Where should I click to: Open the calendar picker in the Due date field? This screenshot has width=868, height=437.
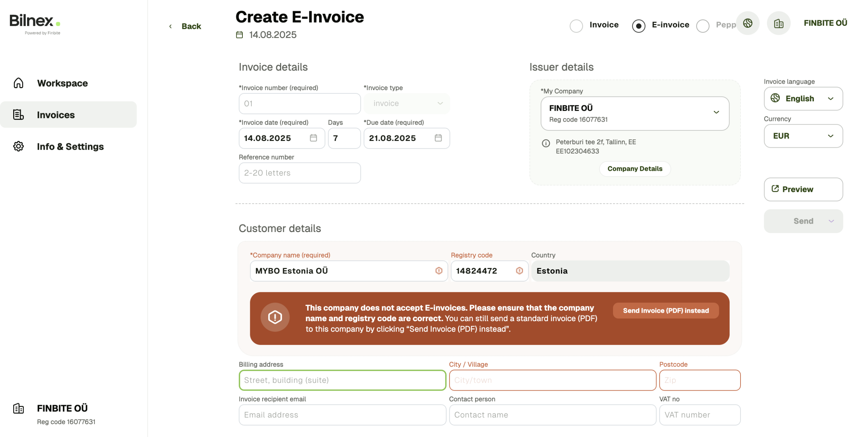coord(439,138)
